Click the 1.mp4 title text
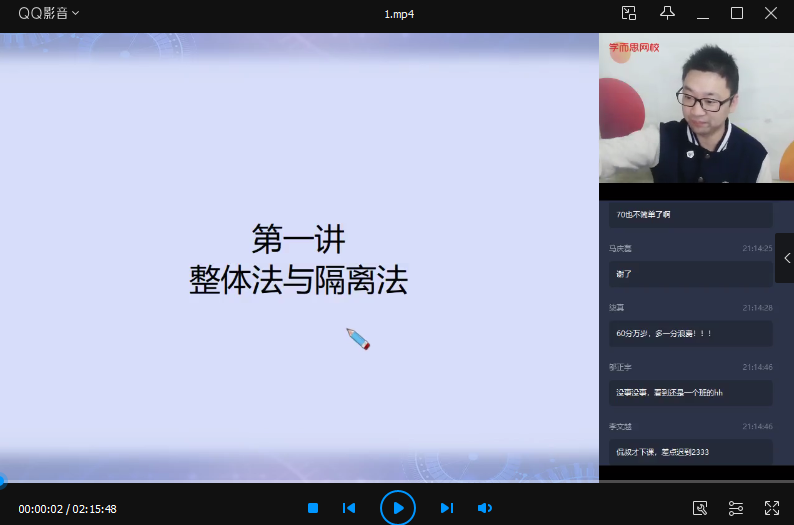The image size is (794, 525). coord(399,14)
